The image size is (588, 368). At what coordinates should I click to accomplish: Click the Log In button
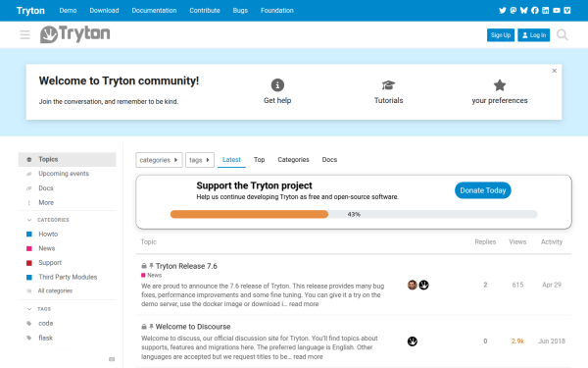(x=534, y=35)
